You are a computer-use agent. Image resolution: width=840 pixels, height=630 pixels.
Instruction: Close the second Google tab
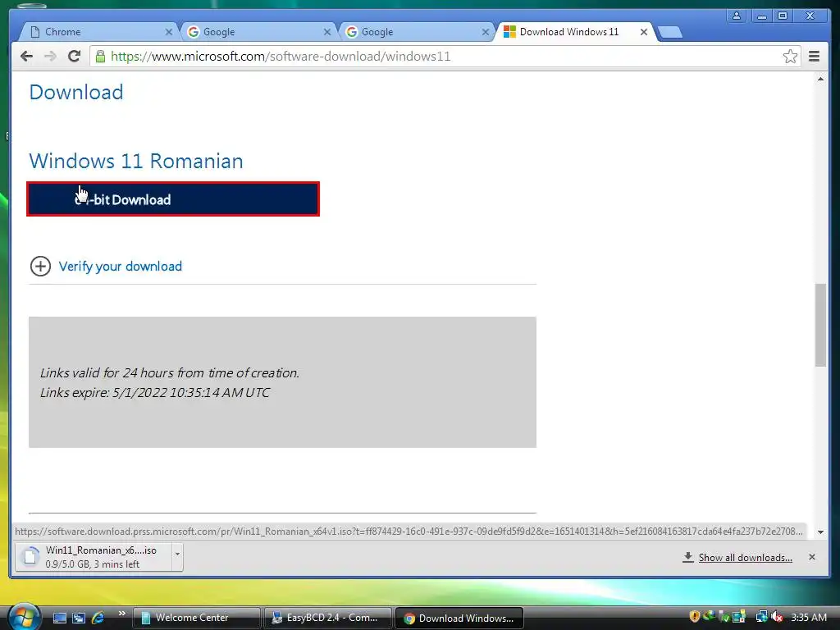[x=486, y=32]
